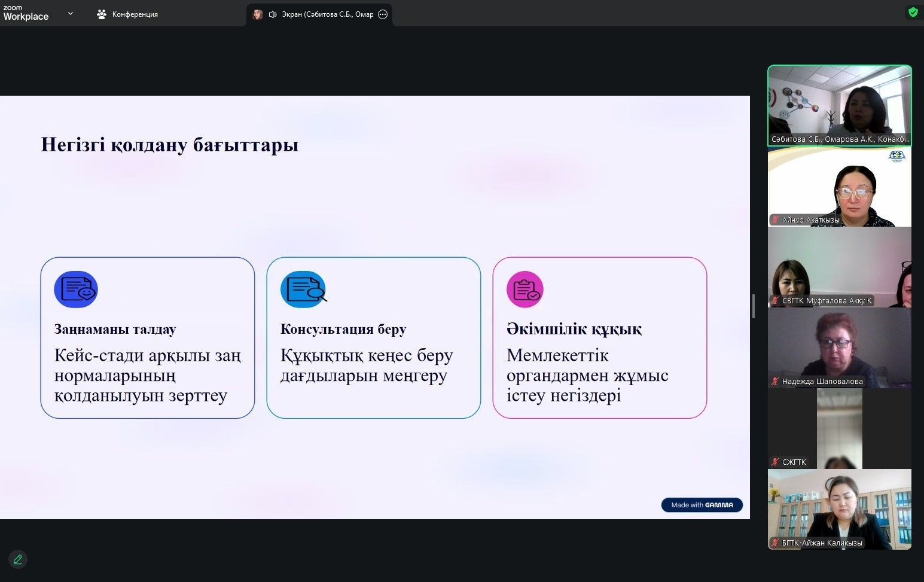Image resolution: width=924 pixels, height=582 pixels.
Task: Toggle the muted mic icon on СЖГТК
Action: (x=775, y=462)
